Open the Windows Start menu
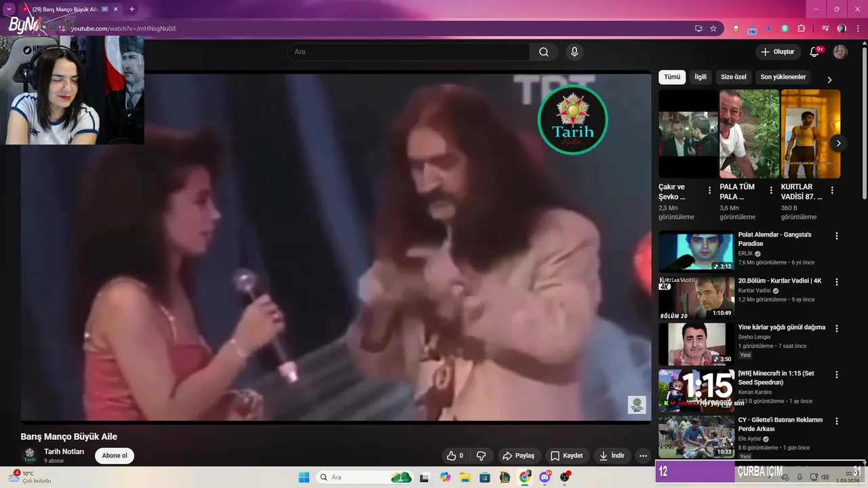 pos(303,477)
